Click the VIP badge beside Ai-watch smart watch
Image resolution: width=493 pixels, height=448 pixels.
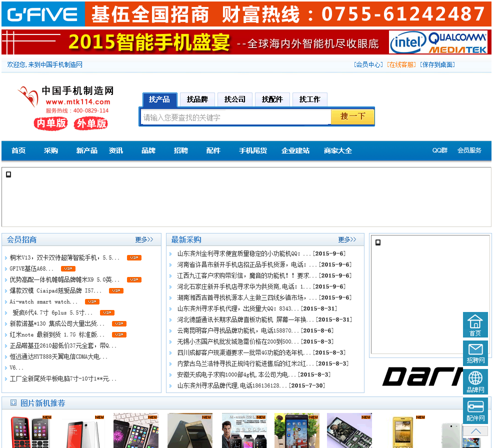[92, 302]
